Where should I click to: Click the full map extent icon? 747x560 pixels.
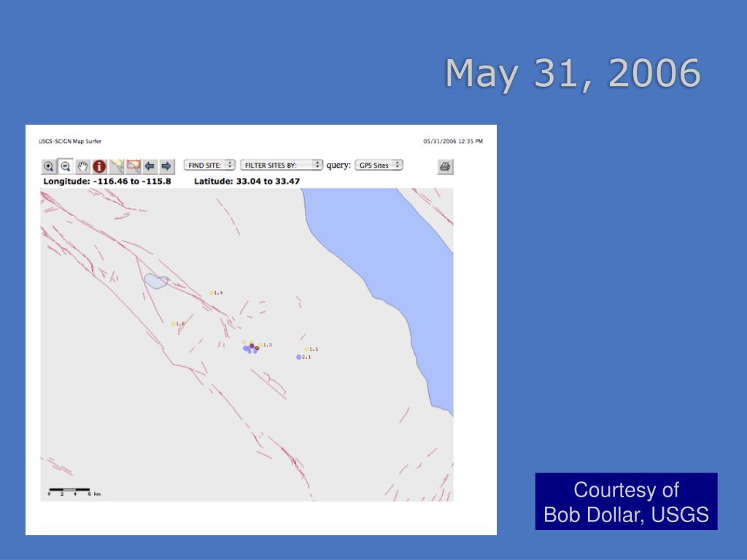(116, 166)
